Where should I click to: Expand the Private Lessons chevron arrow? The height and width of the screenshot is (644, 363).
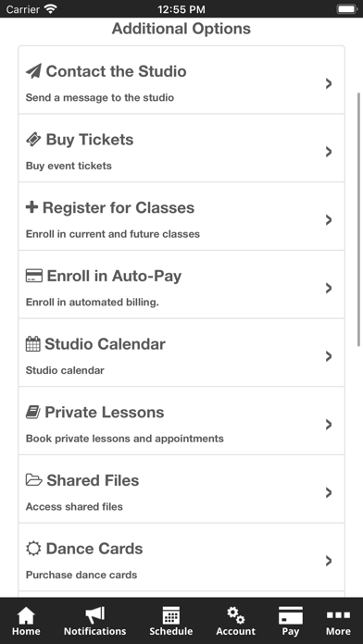click(329, 425)
